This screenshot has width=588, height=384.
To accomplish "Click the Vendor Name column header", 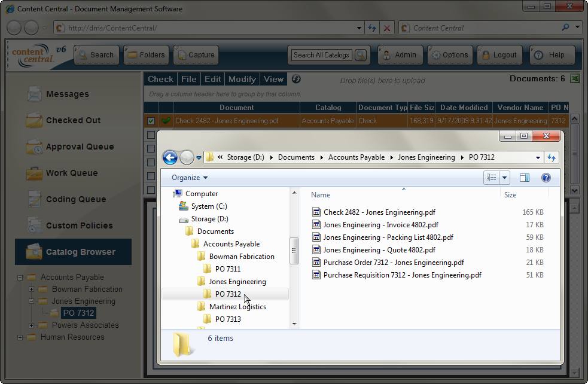I will (x=520, y=108).
